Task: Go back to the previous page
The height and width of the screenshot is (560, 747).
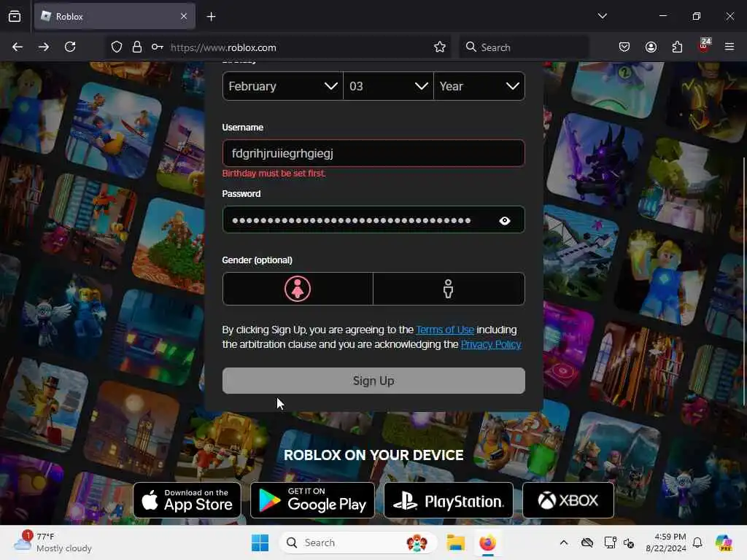Action: 18,47
